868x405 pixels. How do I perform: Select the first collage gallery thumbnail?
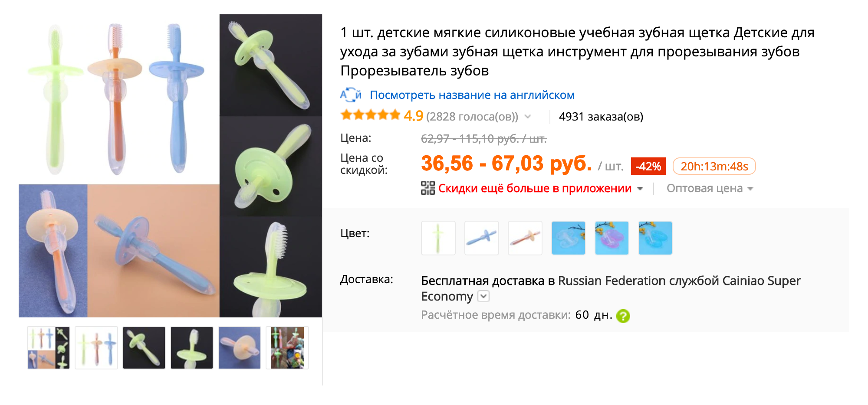[x=49, y=348]
